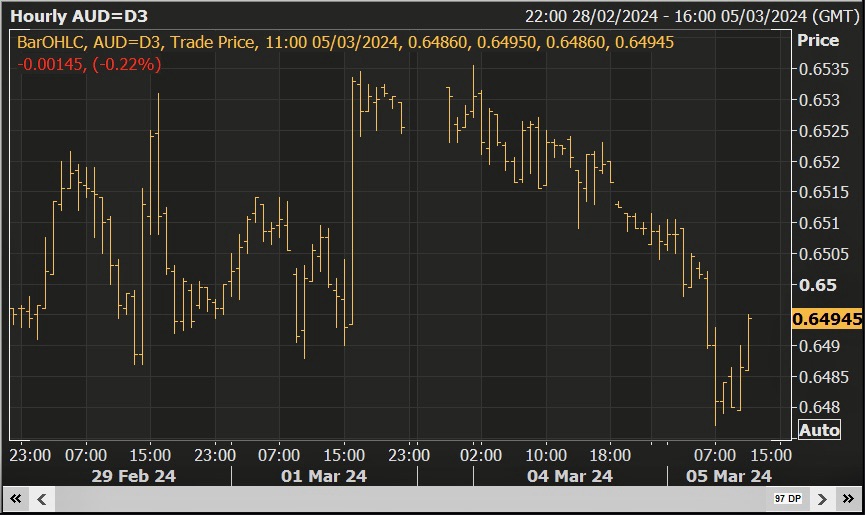Screen dimensions: 865x515
Task: Click the 0.65 bold price axis level
Action: pyautogui.click(x=811, y=285)
